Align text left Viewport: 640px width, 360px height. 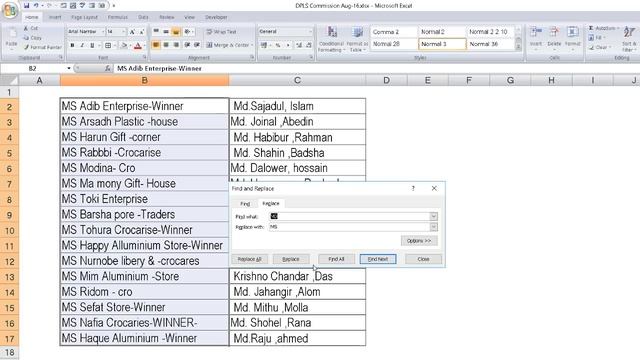point(156,45)
